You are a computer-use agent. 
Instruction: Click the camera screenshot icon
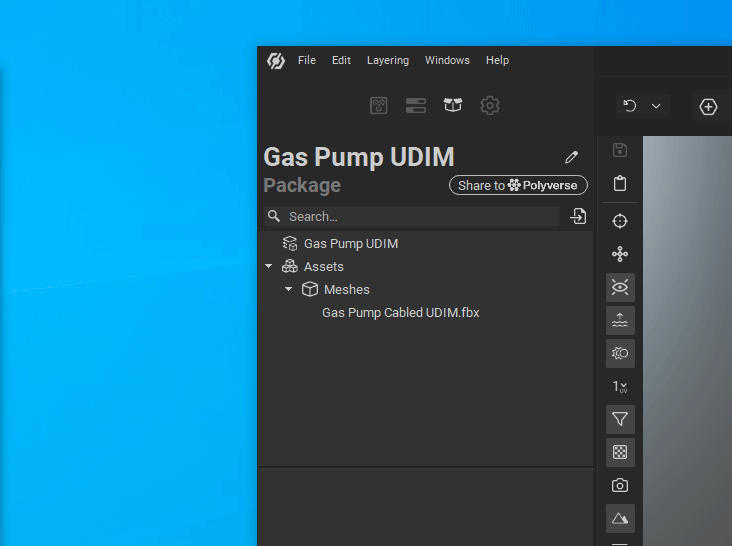point(620,485)
